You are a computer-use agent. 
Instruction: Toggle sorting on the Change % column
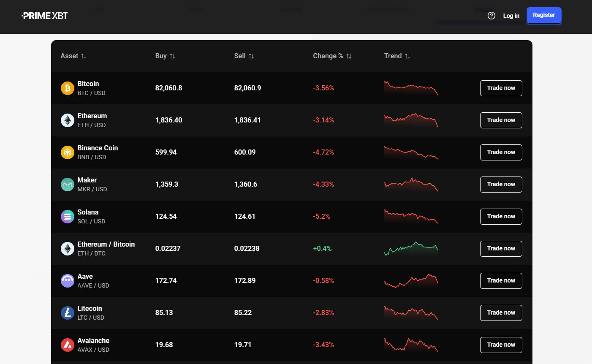(x=348, y=56)
